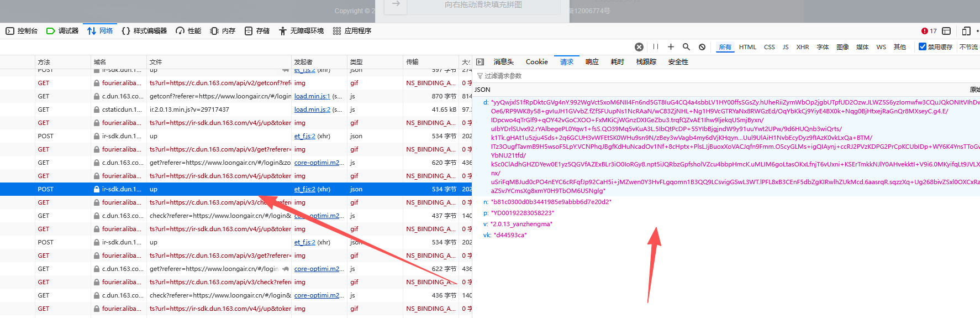Pause network recording

pos(656,47)
